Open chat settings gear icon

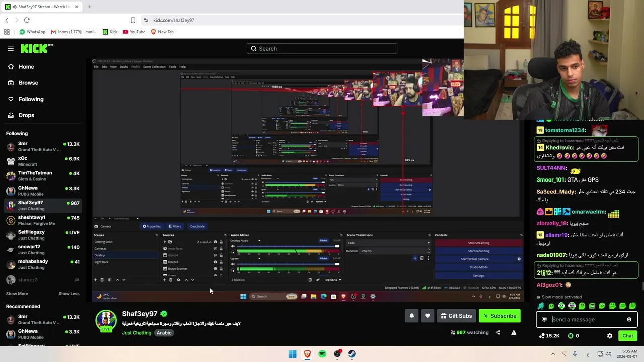pyautogui.click(x=610, y=336)
